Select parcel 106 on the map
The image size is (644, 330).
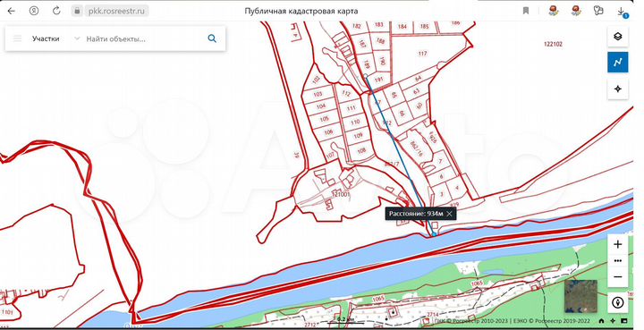(328, 131)
